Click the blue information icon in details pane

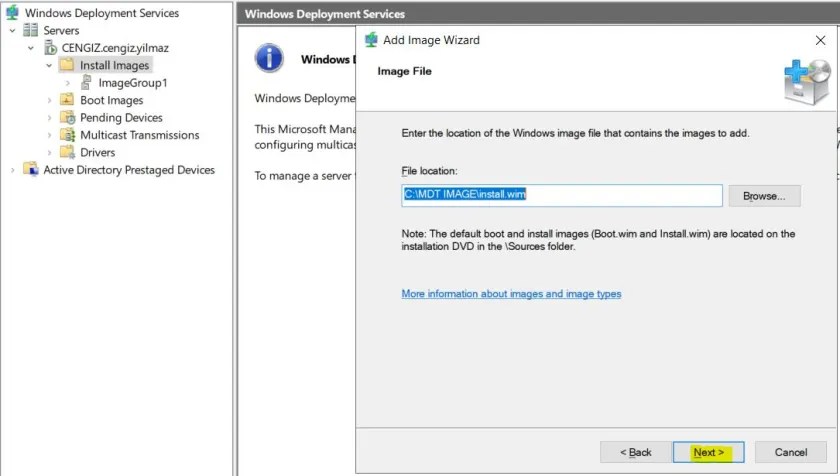pos(269,58)
